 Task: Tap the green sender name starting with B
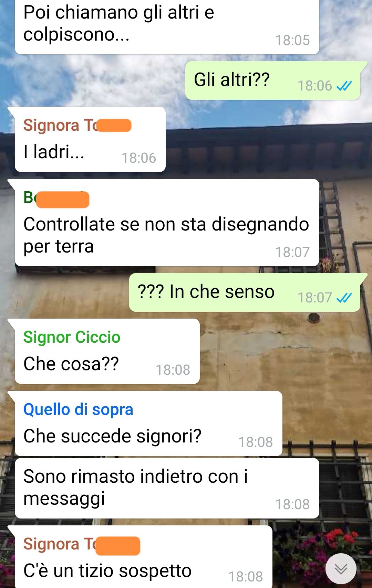(x=56, y=199)
